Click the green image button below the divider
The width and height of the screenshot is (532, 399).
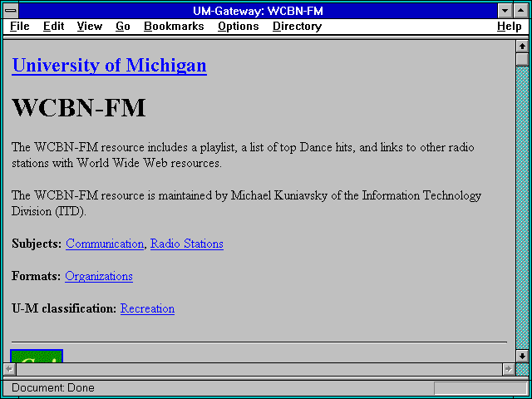[37, 356]
